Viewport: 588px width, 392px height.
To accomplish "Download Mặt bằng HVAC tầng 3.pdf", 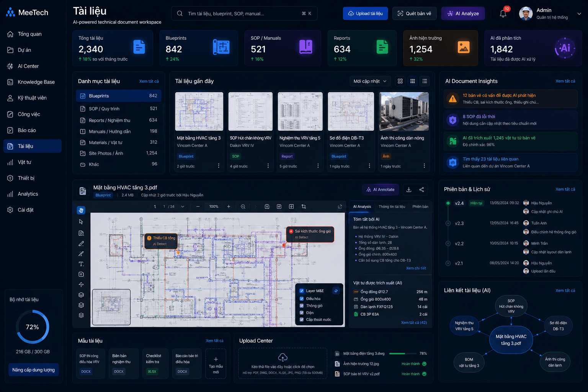I will pos(409,189).
